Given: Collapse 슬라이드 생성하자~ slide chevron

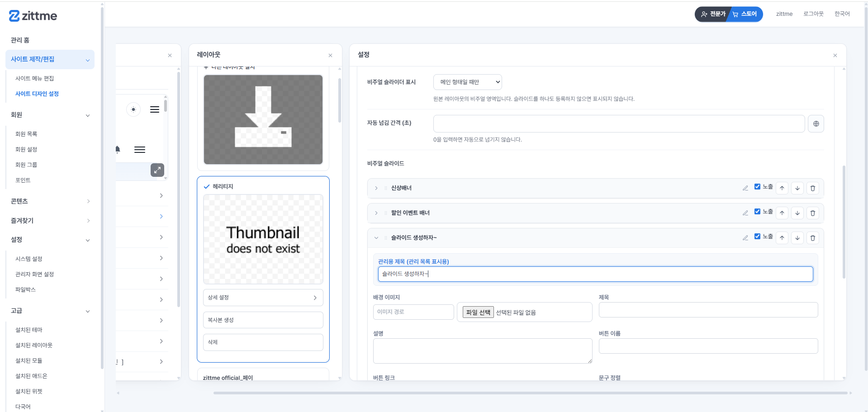Looking at the screenshot, I should (x=376, y=238).
